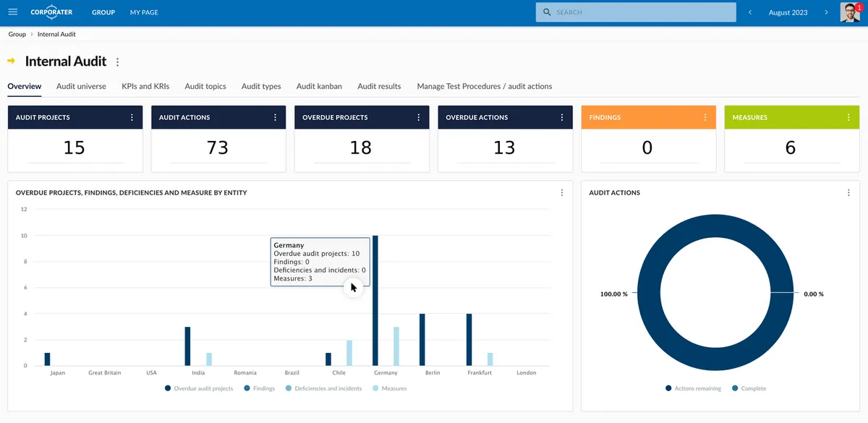Switch to Audit types tab
The image size is (868, 423).
(x=261, y=86)
